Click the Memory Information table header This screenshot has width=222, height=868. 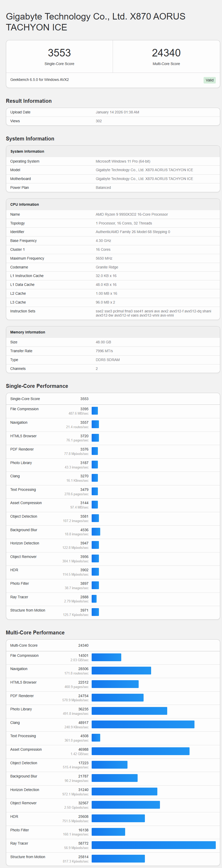click(28, 332)
